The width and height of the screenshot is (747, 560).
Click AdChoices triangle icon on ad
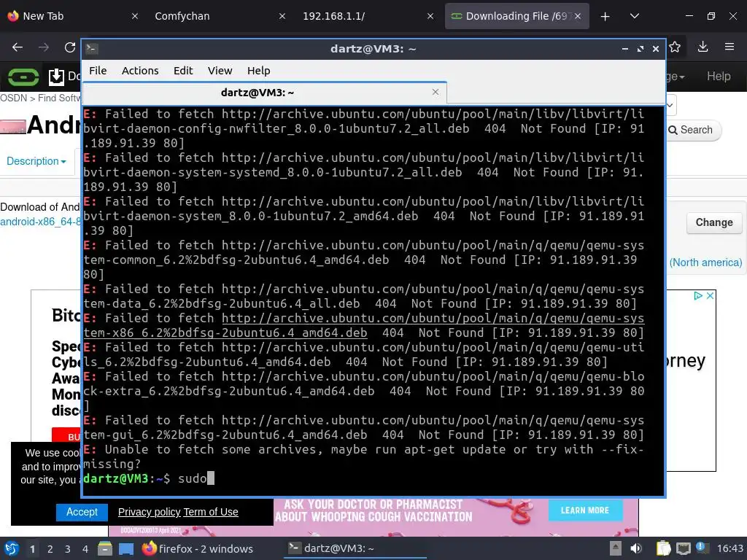pos(698,296)
